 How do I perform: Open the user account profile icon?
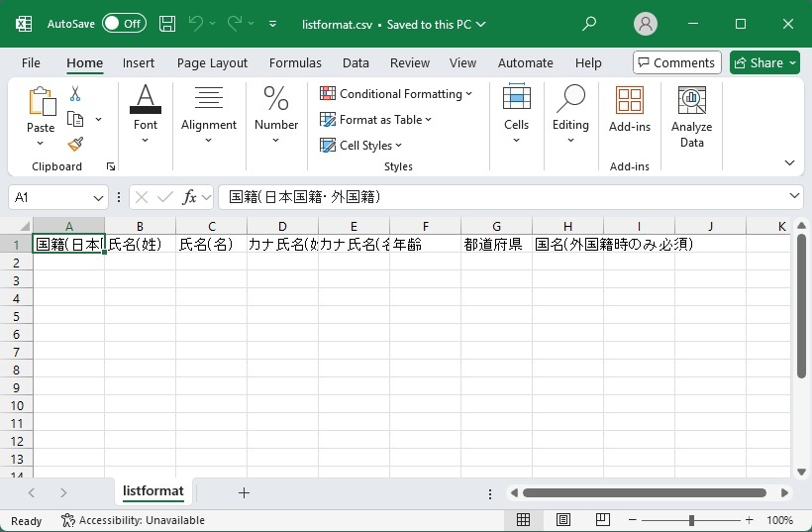tap(646, 24)
